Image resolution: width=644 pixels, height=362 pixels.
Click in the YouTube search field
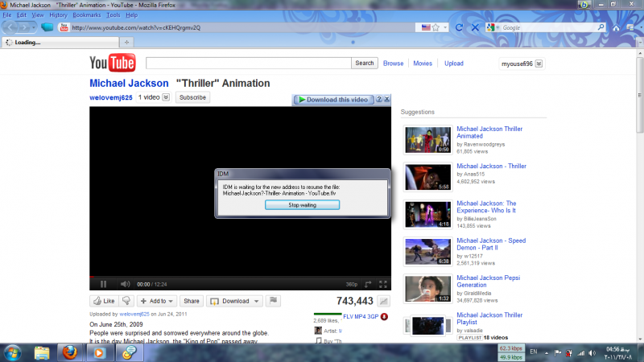click(249, 63)
